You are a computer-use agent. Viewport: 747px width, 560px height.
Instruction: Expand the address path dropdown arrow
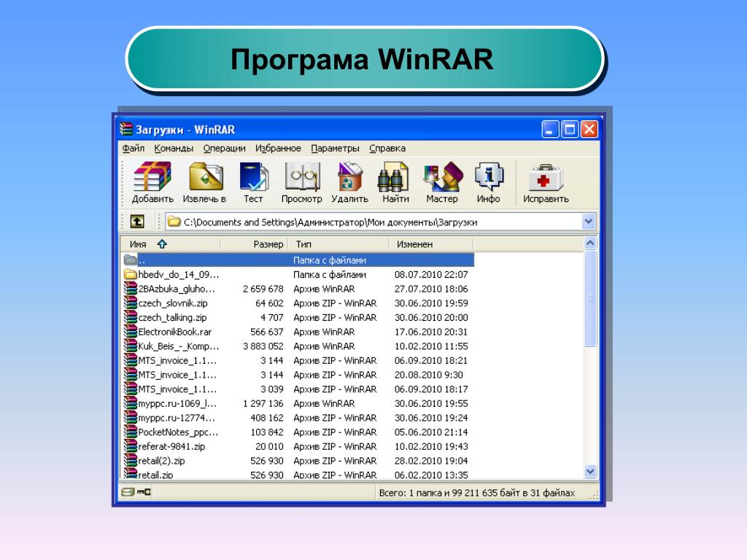589,222
